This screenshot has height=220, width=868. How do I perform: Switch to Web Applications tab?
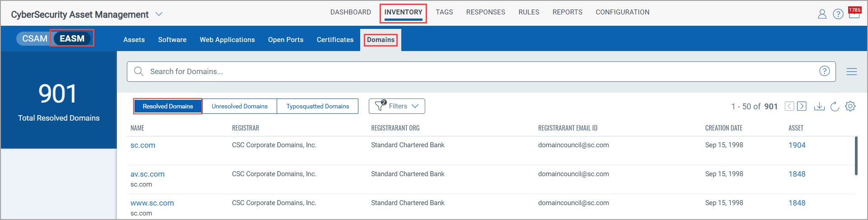click(x=227, y=40)
